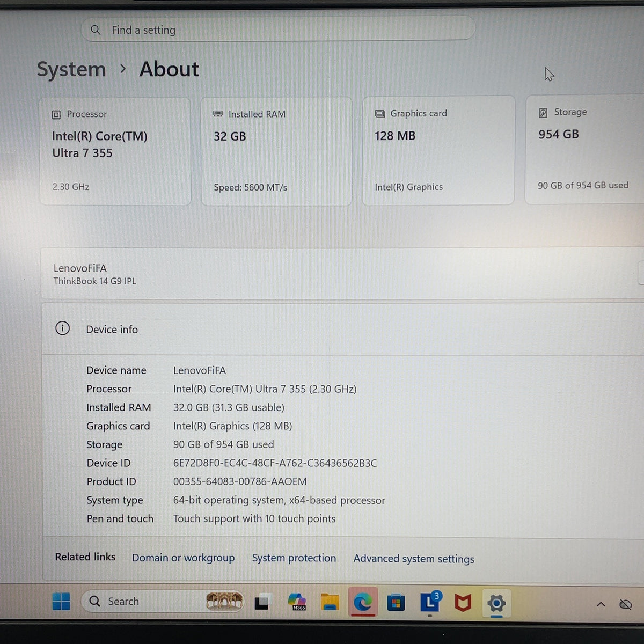Click the Find a setting search box

pos(278,30)
